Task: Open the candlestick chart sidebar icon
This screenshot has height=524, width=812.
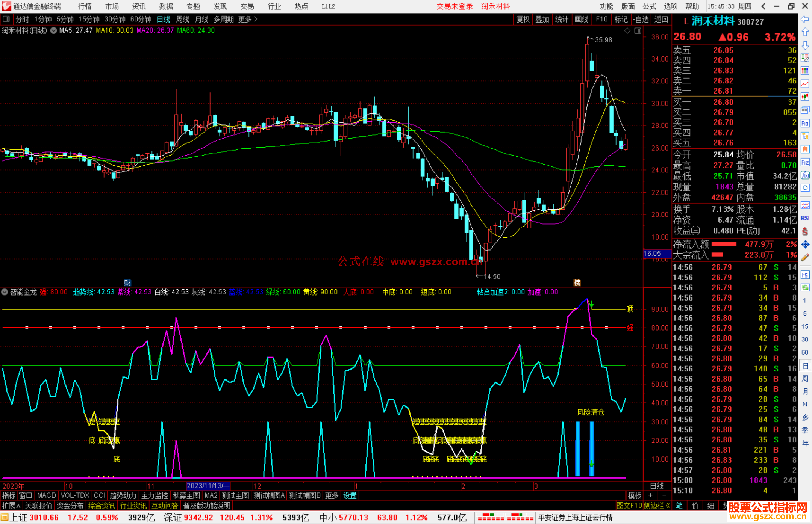Action: coord(805,97)
